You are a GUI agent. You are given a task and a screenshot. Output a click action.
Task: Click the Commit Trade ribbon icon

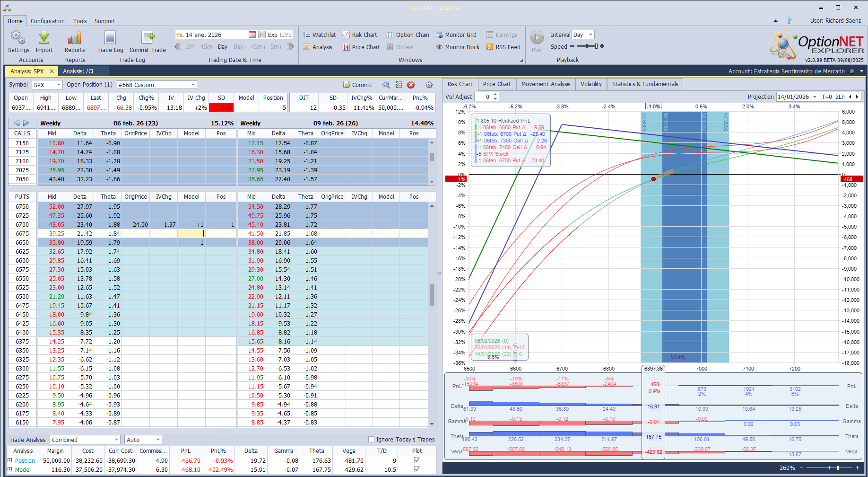[x=148, y=38]
